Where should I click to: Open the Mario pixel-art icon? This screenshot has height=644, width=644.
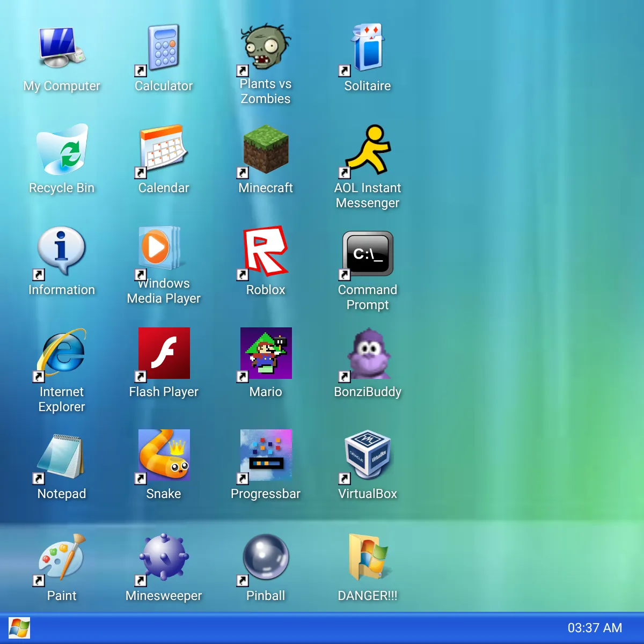point(266,353)
